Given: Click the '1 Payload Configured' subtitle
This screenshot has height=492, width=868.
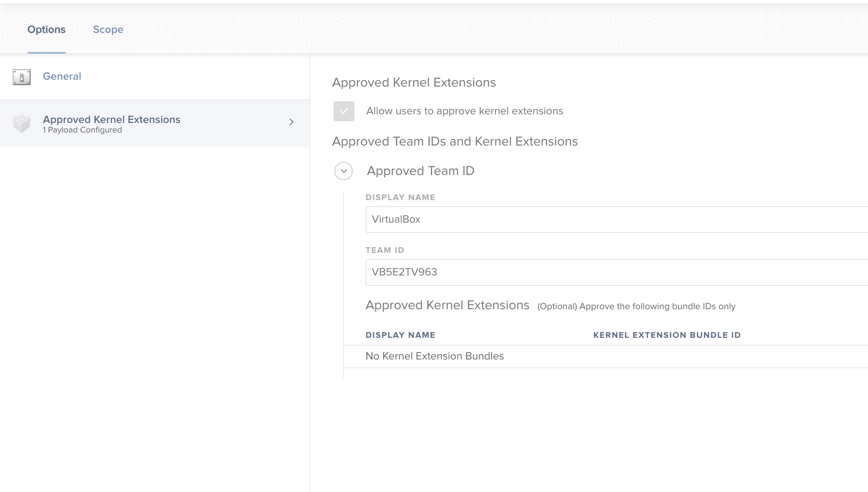Looking at the screenshot, I should (x=82, y=130).
